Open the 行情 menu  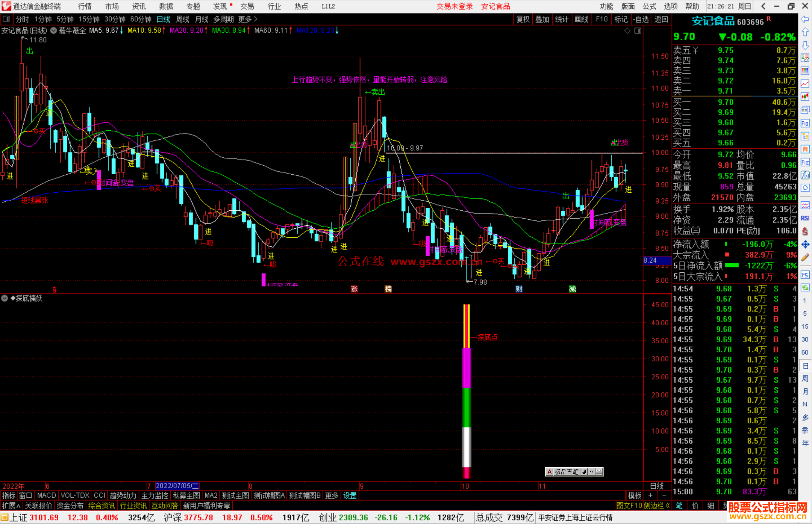[x=85, y=6]
